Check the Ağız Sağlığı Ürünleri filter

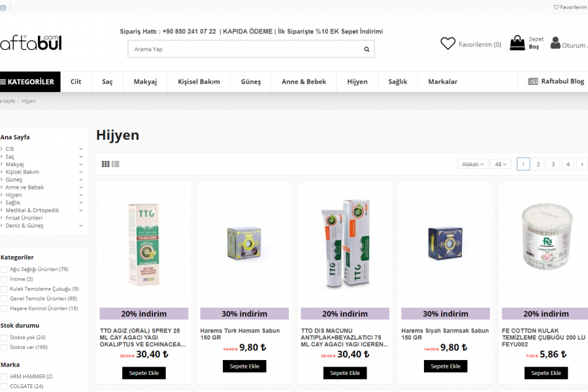click(x=4, y=269)
